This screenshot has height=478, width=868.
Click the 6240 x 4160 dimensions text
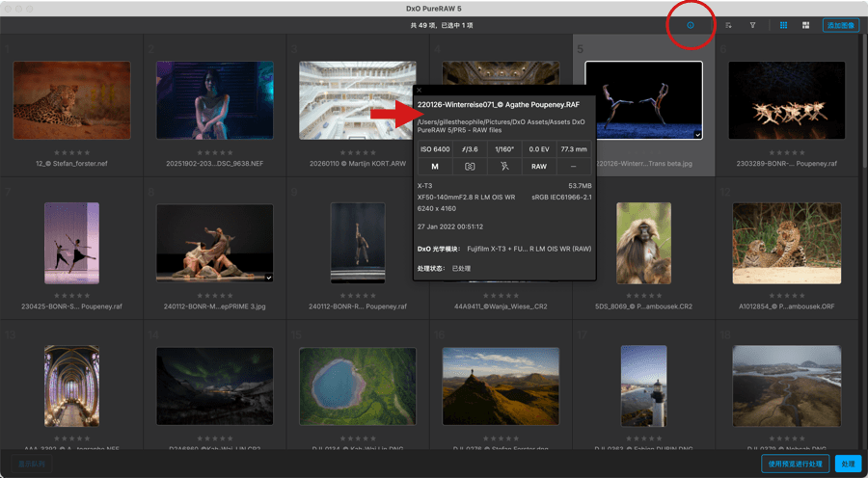pos(437,208)
